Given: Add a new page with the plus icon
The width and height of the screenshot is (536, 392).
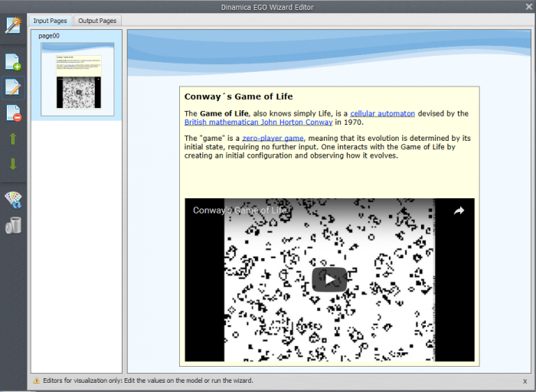Looking at the screenshot, I should tap(13, 62).
